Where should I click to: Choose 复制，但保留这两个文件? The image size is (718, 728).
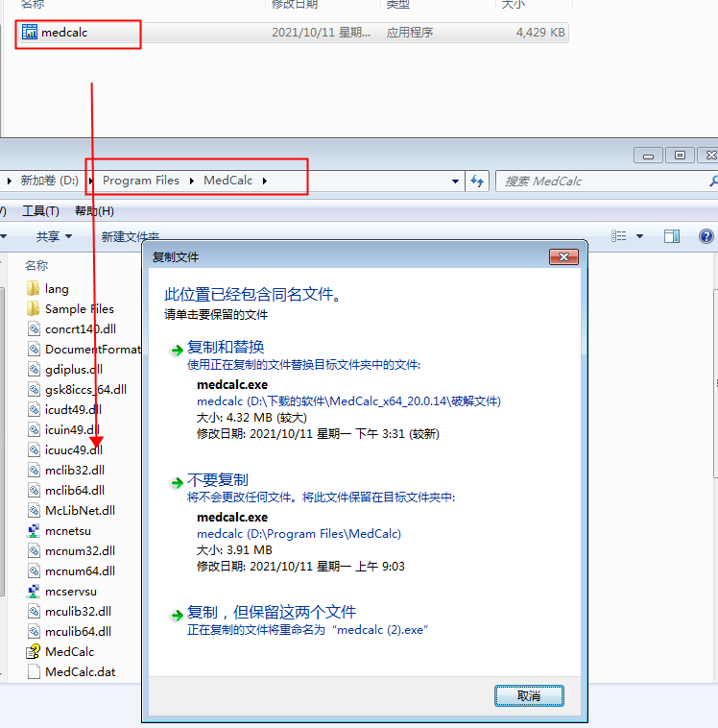coord(272,612)
